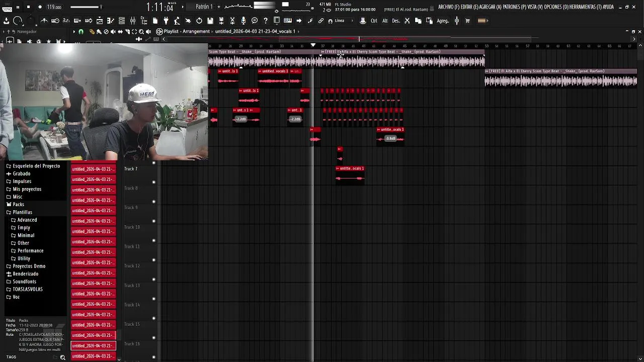The width and height of the screenshot is (644, 362).
Task: Click the playhead marker on timeline ruler
Action: click(313, 45)
